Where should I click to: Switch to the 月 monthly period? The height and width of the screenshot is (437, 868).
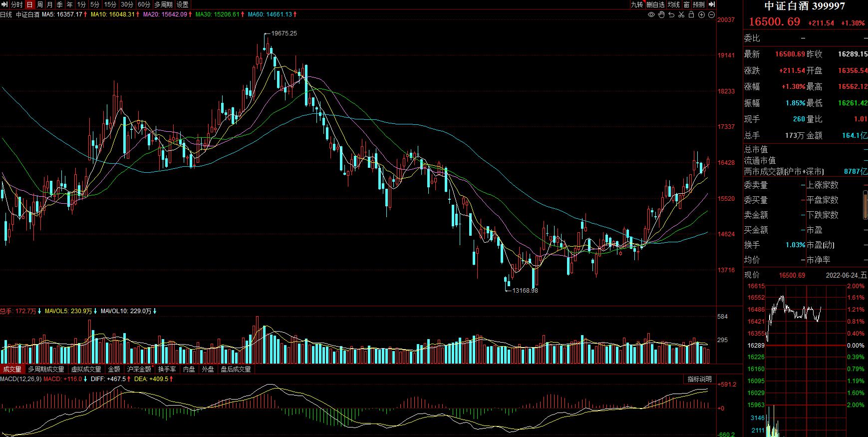[x=49, y=4]
